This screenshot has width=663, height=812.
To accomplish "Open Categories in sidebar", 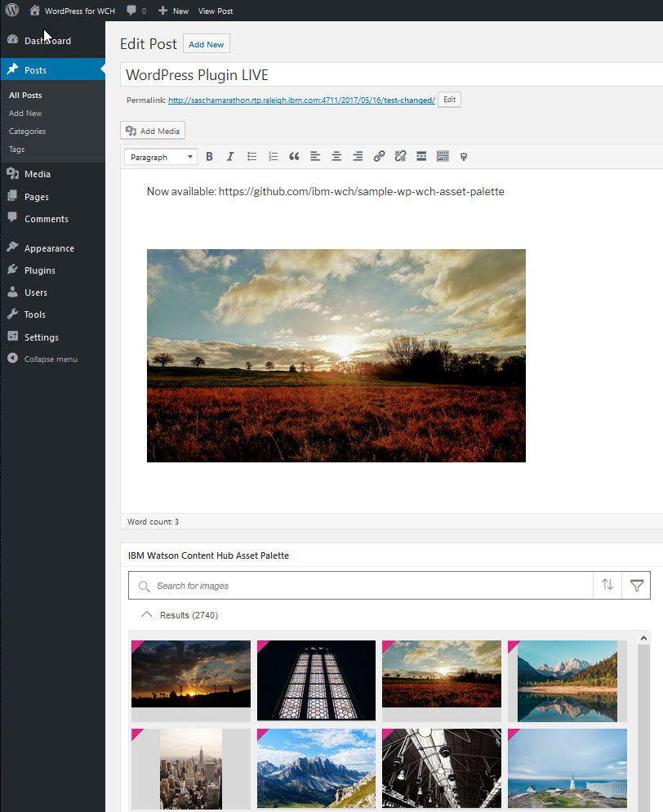I will point(28,131).
